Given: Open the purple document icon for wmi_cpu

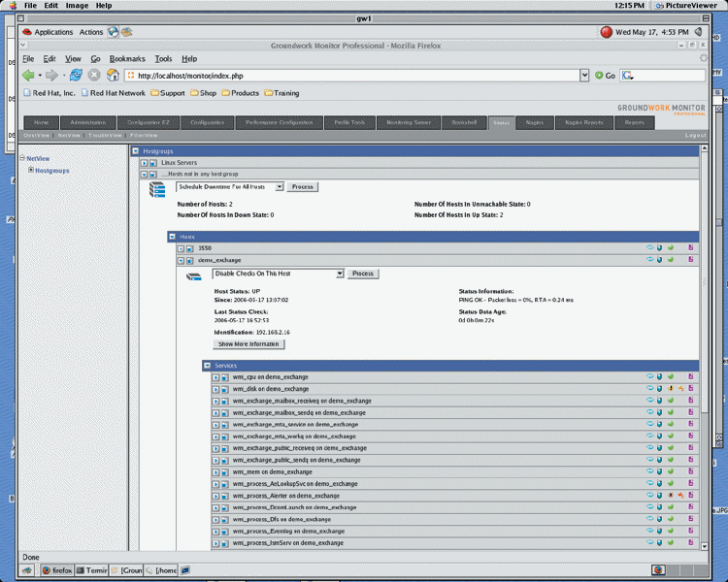Looking at the screenshot, I should [x=691, y=376].
